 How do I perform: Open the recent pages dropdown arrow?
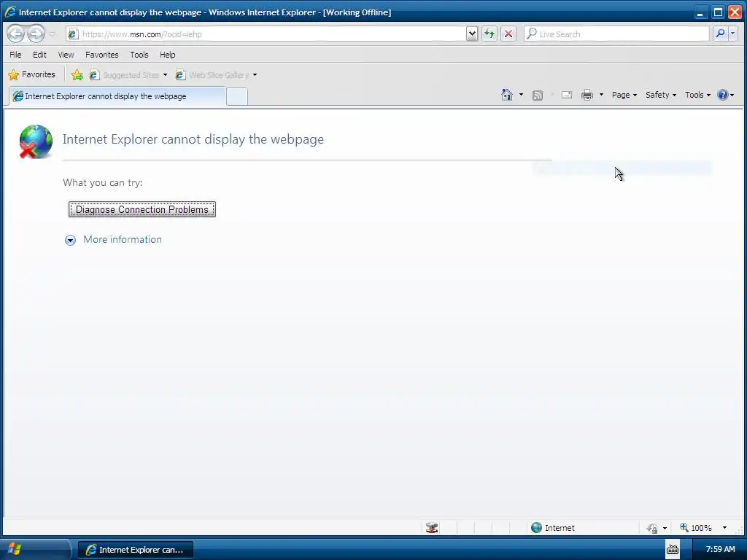tap(52, 34)
